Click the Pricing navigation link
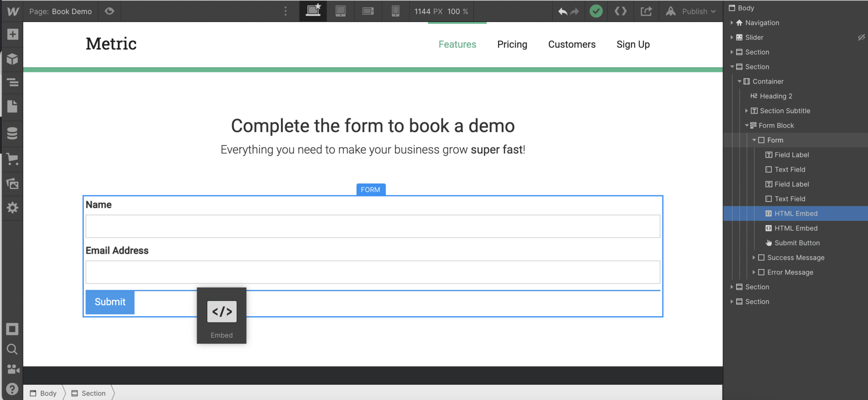Screen dimensions: 868x400 tap(512, 44)
